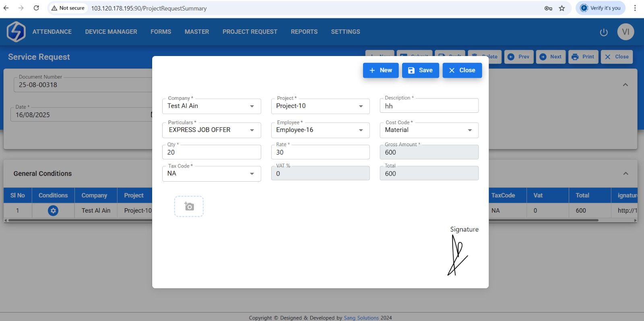Viewport: 644px width, 321px height.
Task: Open the Project Request menu
Action: point(250,32)
